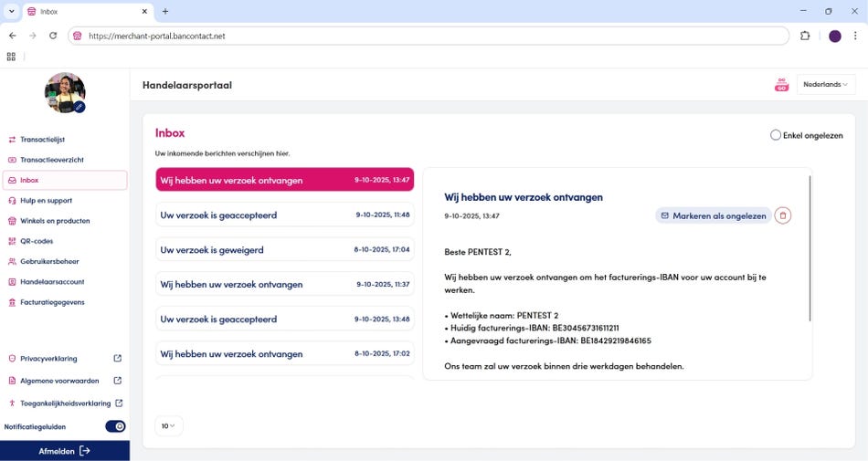Reload the page with browser refresh icon
Screen dimensions: 868x461
(x=53, y=36)
